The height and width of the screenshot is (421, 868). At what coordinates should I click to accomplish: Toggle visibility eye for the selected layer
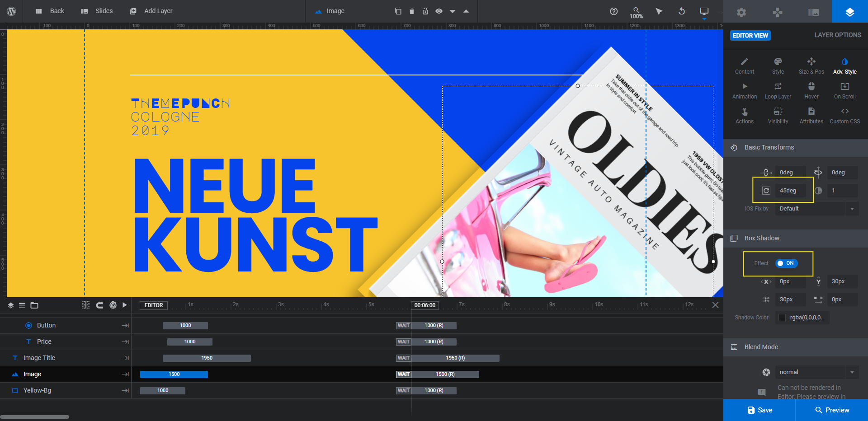click(439, 11)
